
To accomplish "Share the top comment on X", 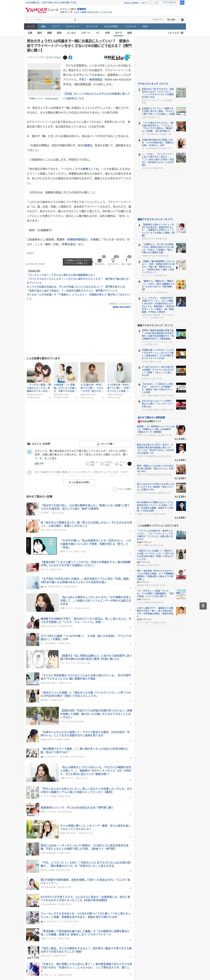I will pyautogui.click(x=129, y=464).
